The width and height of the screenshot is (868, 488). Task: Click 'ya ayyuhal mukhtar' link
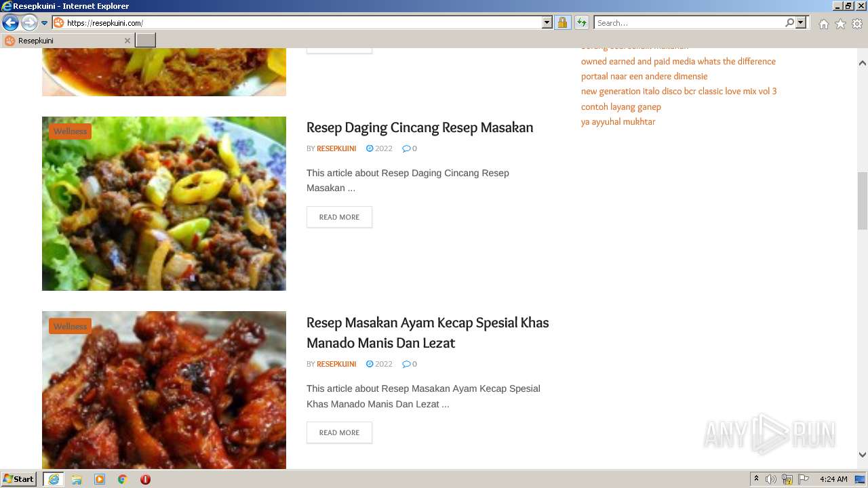(618, 122)
